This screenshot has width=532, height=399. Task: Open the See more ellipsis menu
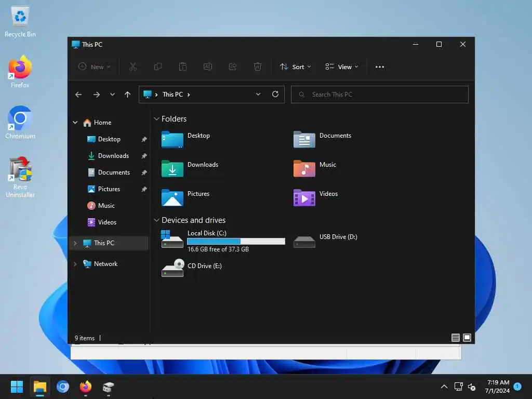point(380,67)
